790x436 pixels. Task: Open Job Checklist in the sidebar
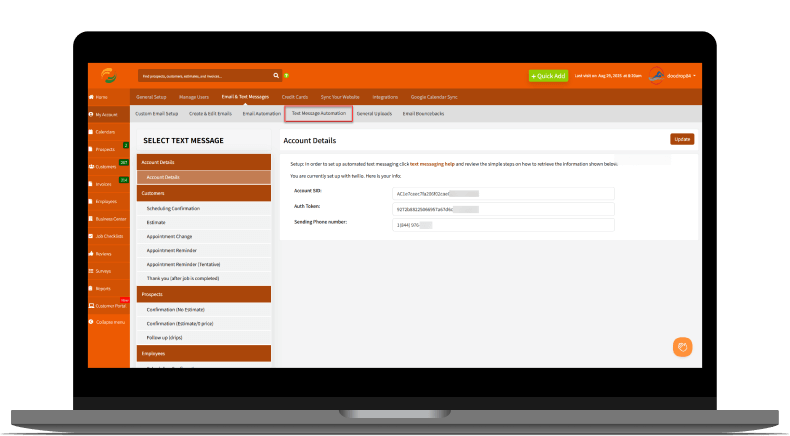click(x=108, y=236)
